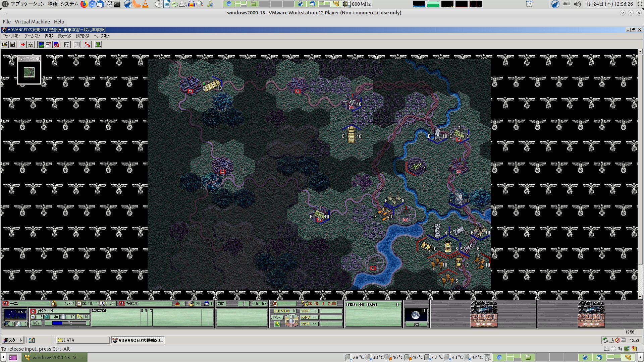This screenshot has height=362, width=644.
Task: Click the floppy disk save icon
Action: point(12,45)
